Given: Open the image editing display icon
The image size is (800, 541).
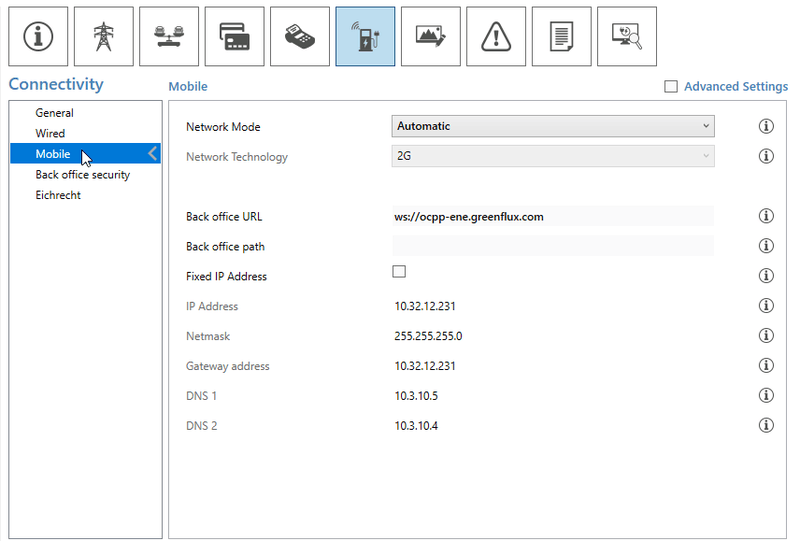Looking at the screenshot, I should point(431,36).
